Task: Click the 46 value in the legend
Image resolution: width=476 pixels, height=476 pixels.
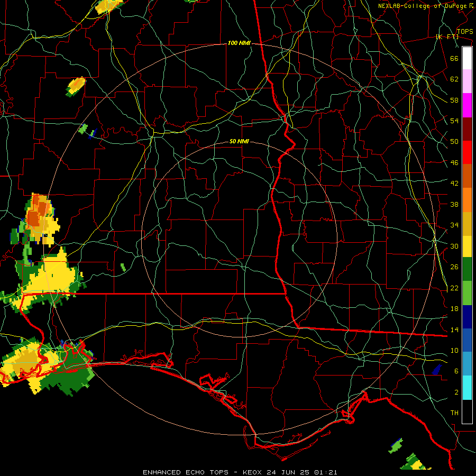Action: 454,163
